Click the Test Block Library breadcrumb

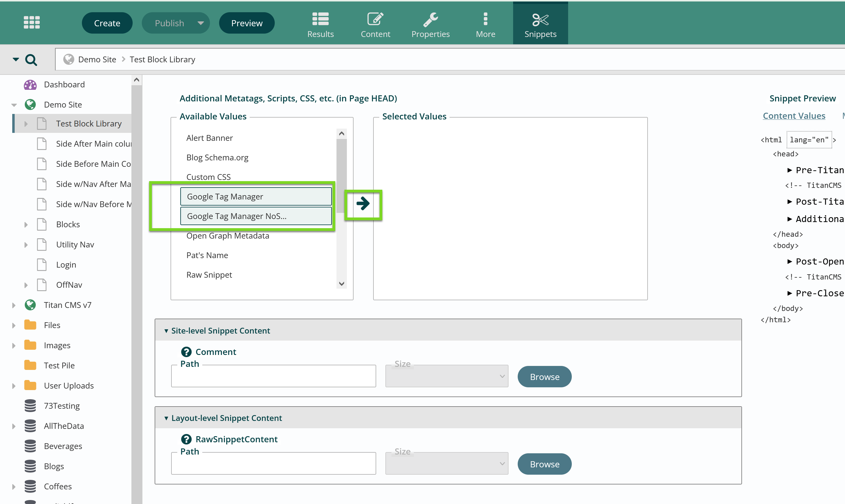click(x=162, y=60)
